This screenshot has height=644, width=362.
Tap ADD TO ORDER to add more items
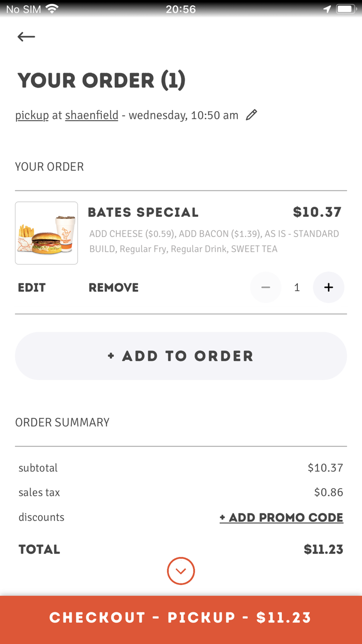pyautogui.click(x=180, y=356)
